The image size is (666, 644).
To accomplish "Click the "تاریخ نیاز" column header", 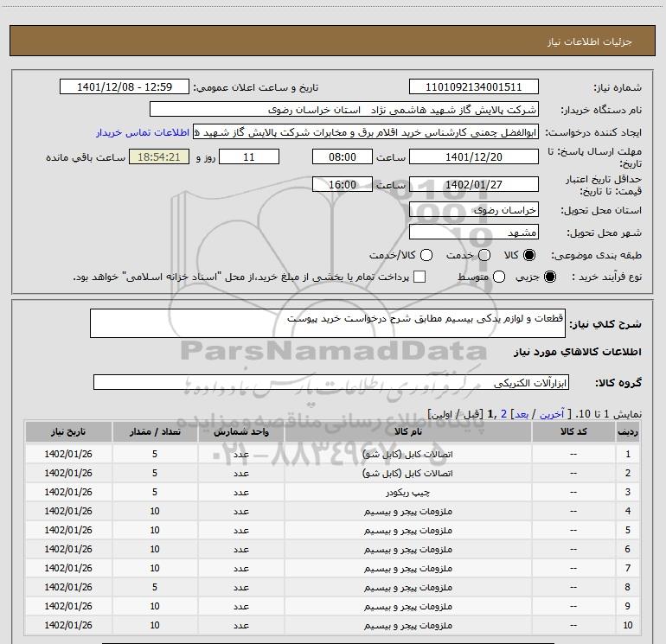I will click(x=68, y=431).
